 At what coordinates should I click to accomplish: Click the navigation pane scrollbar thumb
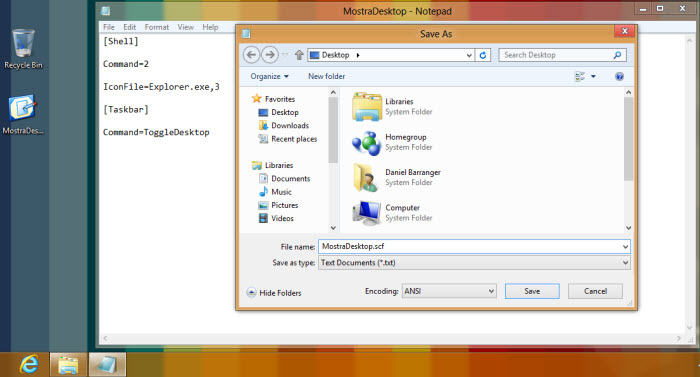point(333,130)
